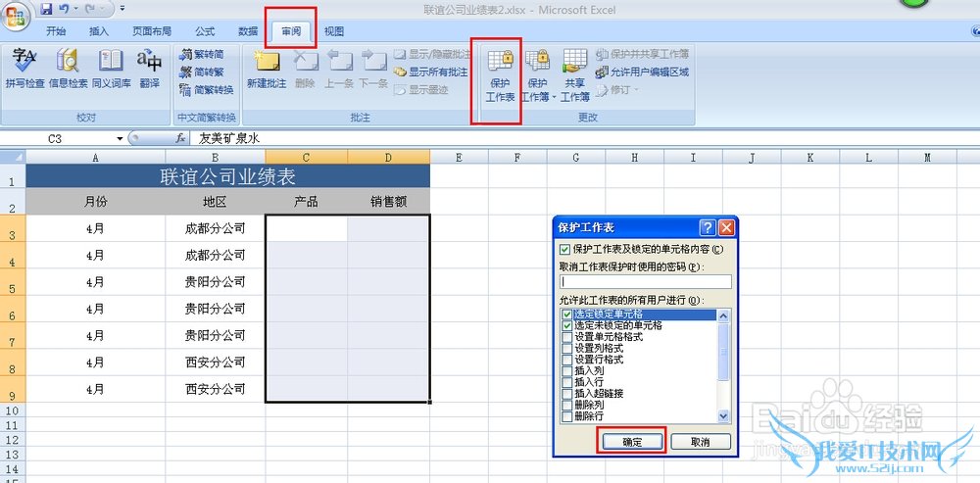Viewport: 980px width, 483px height.
Task: Open quick access toolbar customize arrow
Action: [x=122, y=10]
